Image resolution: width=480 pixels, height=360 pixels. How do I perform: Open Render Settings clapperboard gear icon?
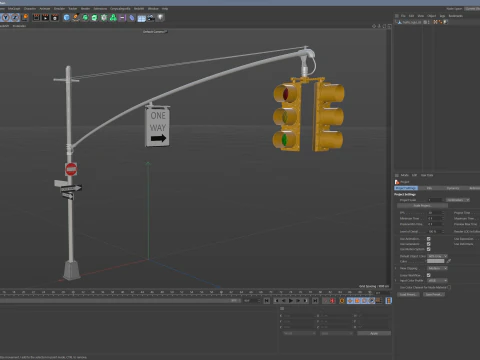pos(55,17)
